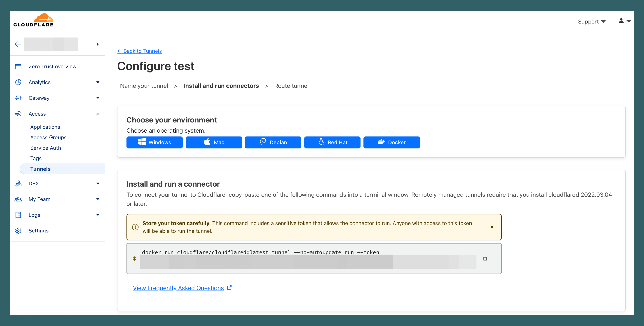Screen dimensions: 644x326
Task: Click the copy command icon
Action: tap(486, 258)
